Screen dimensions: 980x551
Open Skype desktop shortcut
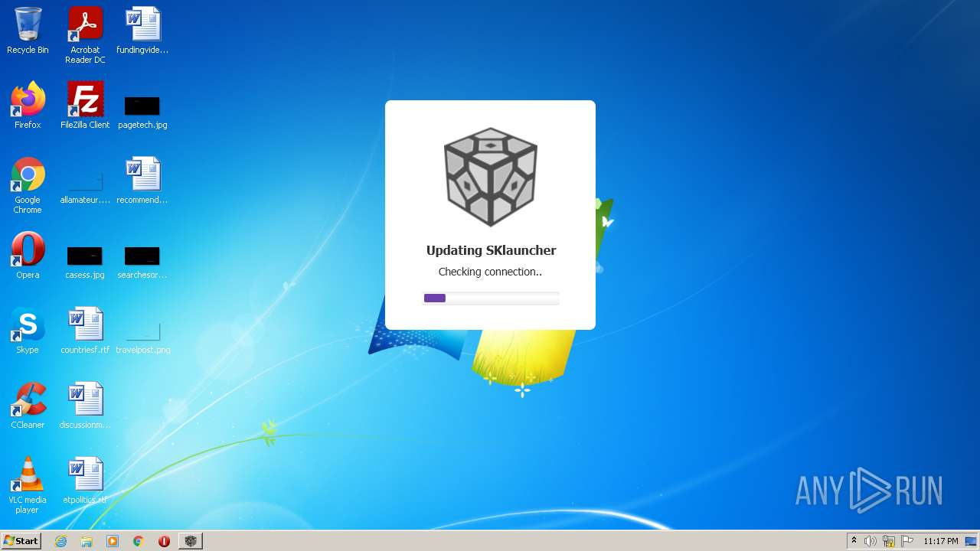click(x=28, y=331)
